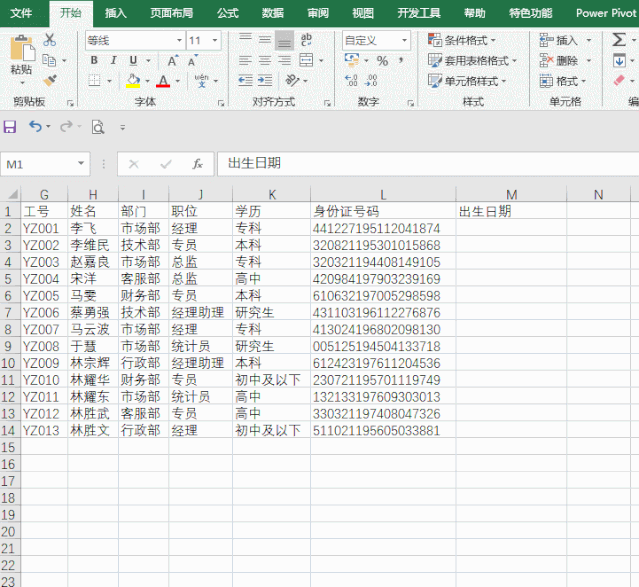Viewport: 639px width, 587px height.
Task: Click the Format Painter brush icon
Action: pyautogui.click(x=49, y=80)
